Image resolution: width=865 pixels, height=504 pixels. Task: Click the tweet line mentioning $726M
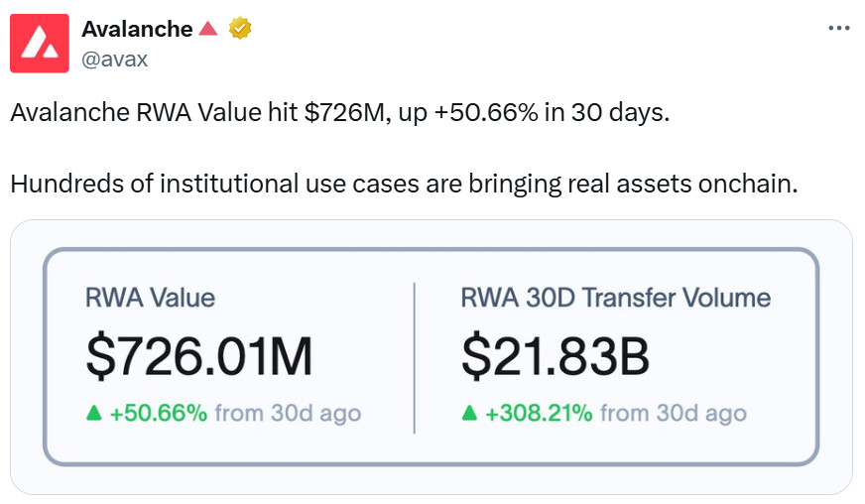[x=340, y=113]
